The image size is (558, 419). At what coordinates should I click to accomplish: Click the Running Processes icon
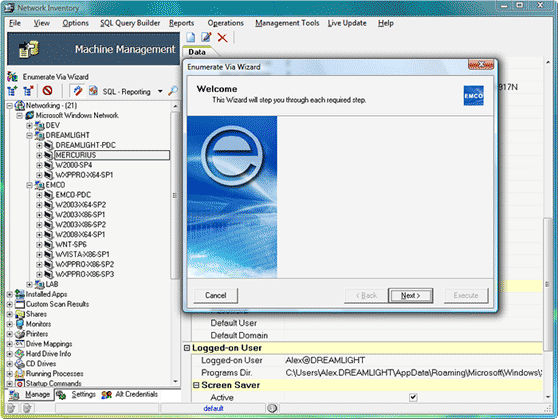[20, 374]
